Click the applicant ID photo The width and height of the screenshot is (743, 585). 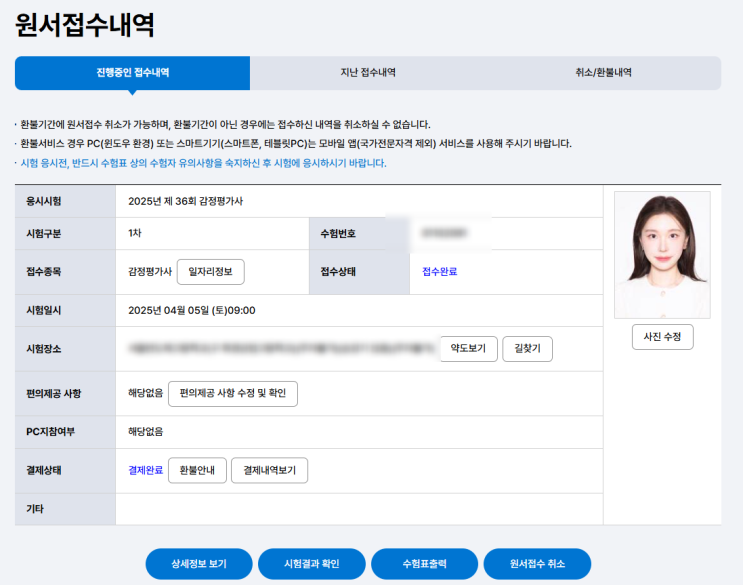click(x=662, y=255)
